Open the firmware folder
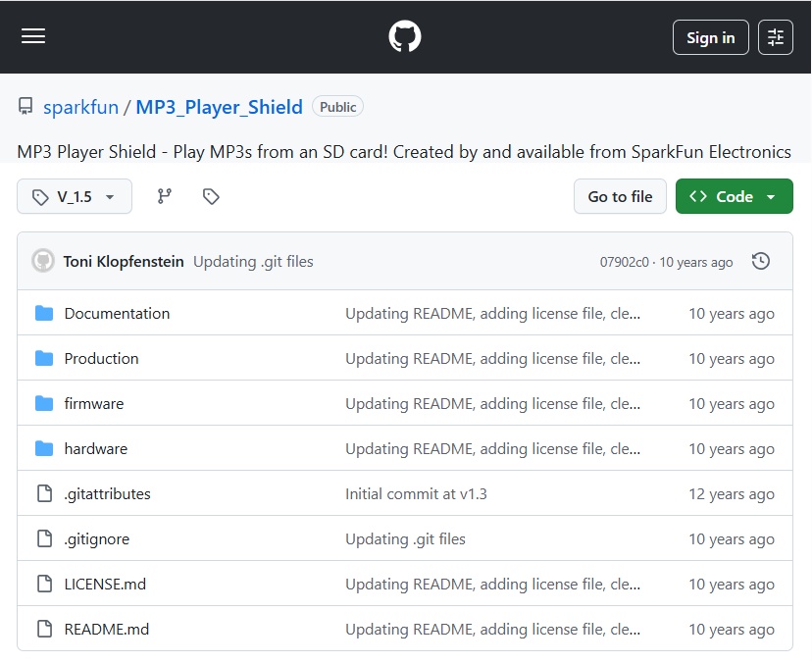The width and height of the screenshot is (812, 663). coord(94,404)
